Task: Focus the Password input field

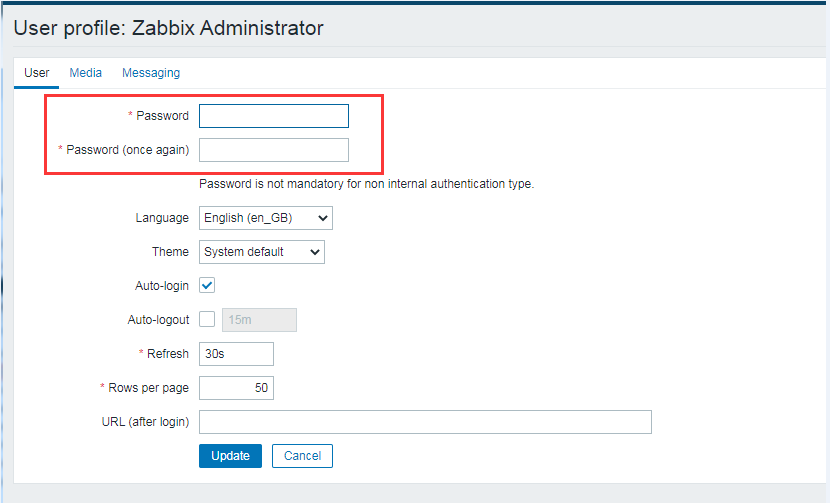Action: 274,116
